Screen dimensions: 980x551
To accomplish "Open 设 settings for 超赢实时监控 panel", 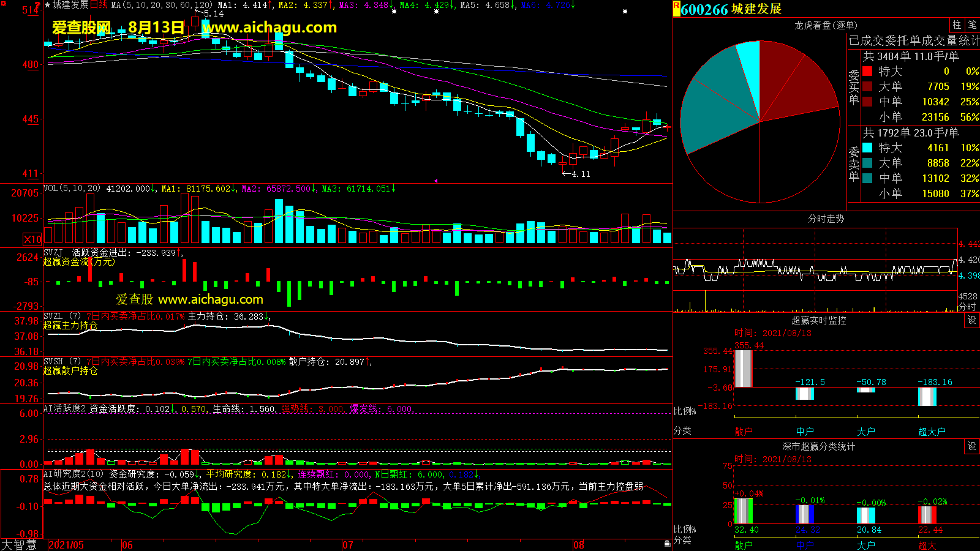I will (971, 320).
